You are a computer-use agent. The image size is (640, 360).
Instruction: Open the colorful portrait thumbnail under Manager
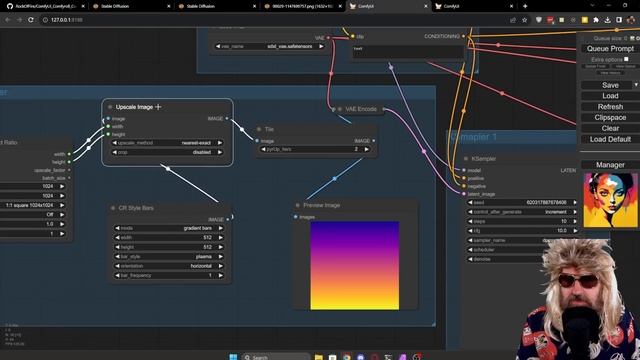(610, 200)
